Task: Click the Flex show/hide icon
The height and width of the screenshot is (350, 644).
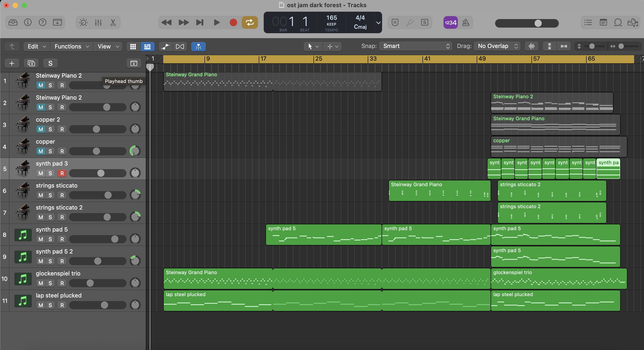Action: [180, 46]
